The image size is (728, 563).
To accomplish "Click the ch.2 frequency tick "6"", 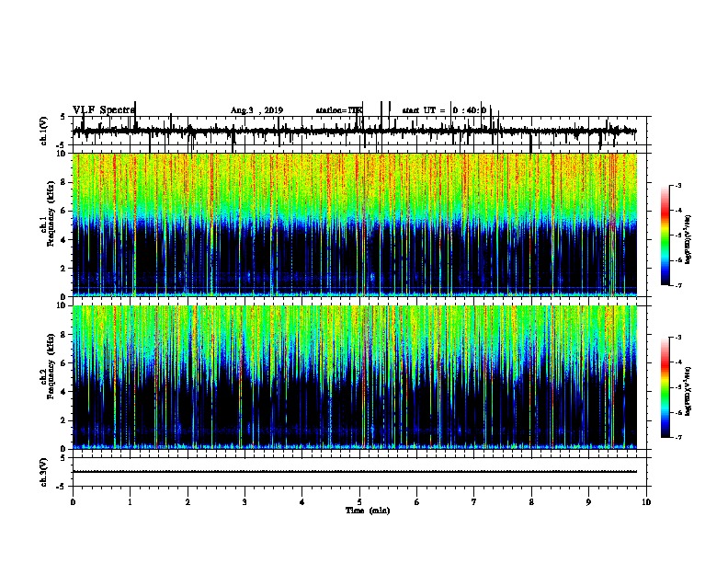I will pyautogui.click(x=64, y=363).
